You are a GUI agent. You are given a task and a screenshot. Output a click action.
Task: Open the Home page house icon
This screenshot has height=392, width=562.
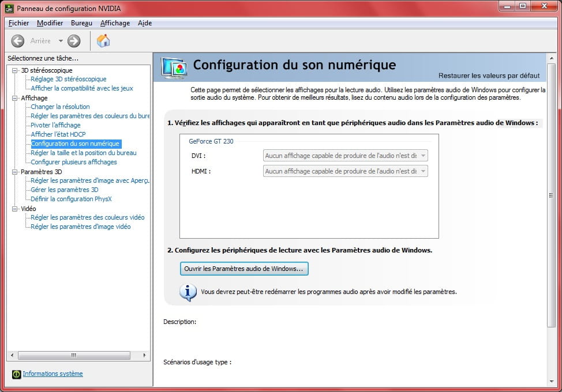103,40
